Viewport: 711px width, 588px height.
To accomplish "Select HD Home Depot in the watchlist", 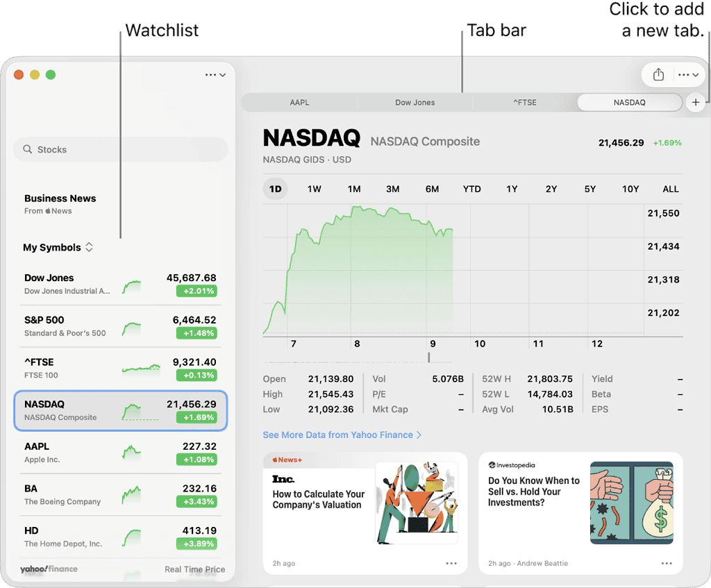I will point(121,537).
